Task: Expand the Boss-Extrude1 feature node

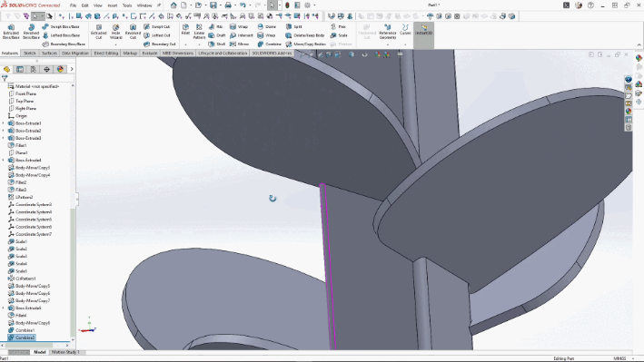Action: coord(4,123)
